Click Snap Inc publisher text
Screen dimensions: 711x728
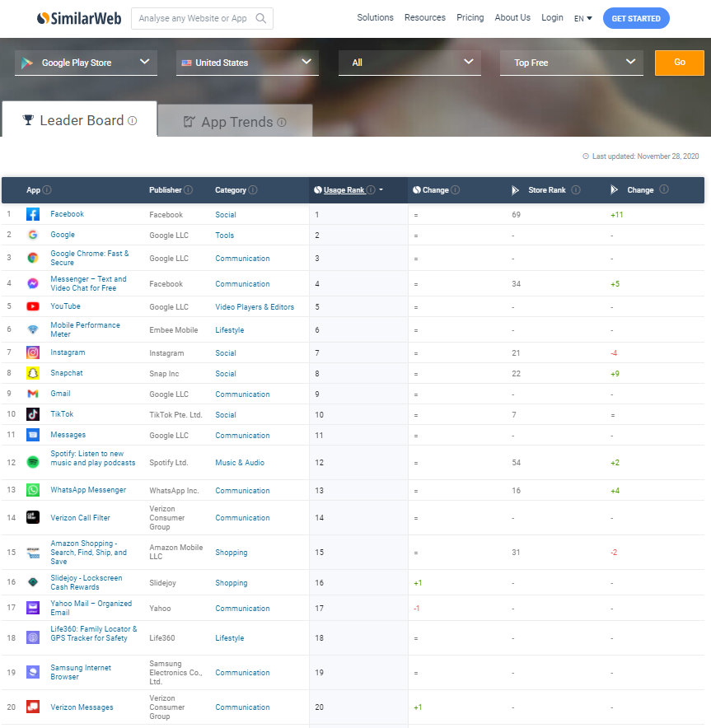pyautogui.click(x=164, y=374)
